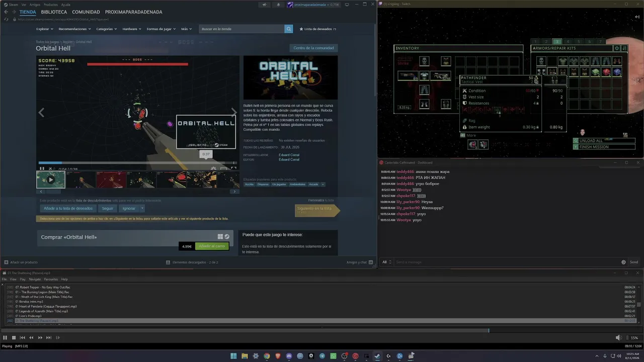Open Telegram from the taskbar
644x362 pixels.
322,356
